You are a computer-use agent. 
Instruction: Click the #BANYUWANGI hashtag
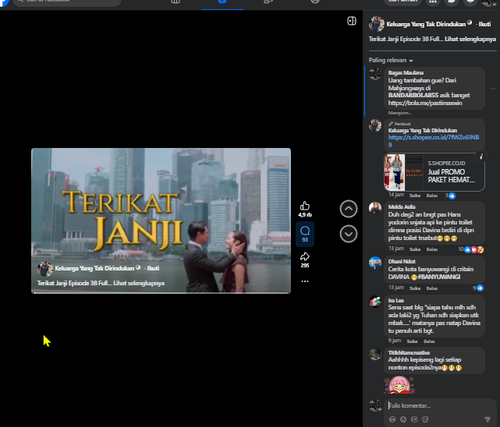click(x=439, y=277)
